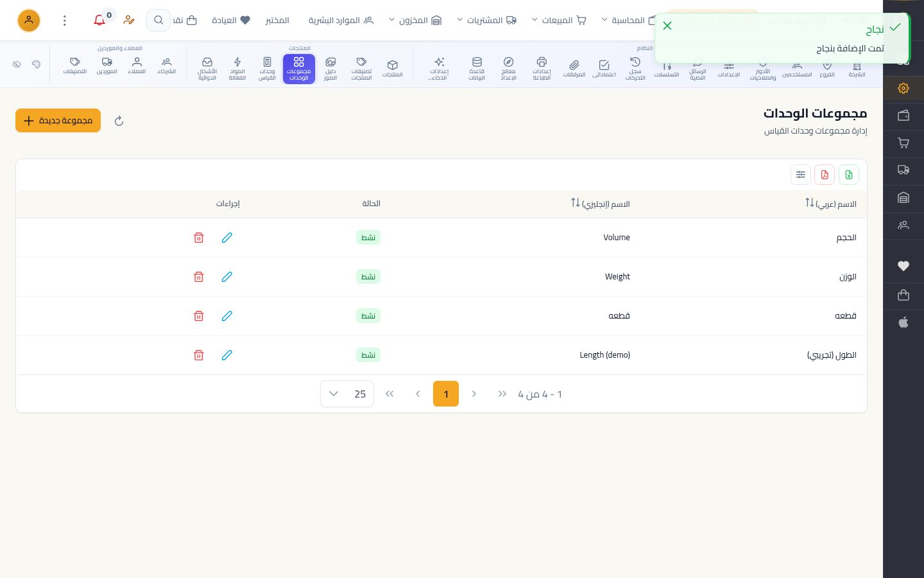Open rows per page dropdown showing 25

point(347,394)
